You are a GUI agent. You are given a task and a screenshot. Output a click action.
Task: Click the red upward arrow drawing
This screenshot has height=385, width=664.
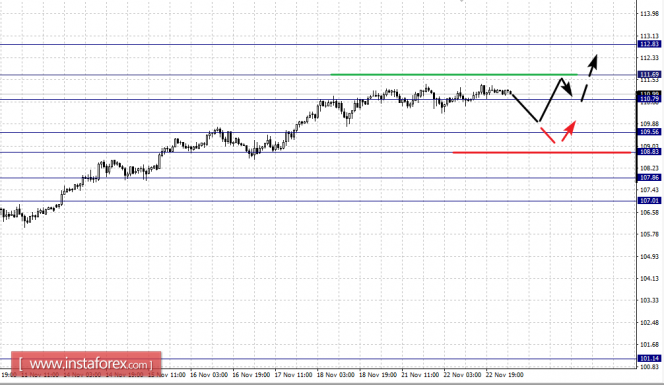click(569, 131)
